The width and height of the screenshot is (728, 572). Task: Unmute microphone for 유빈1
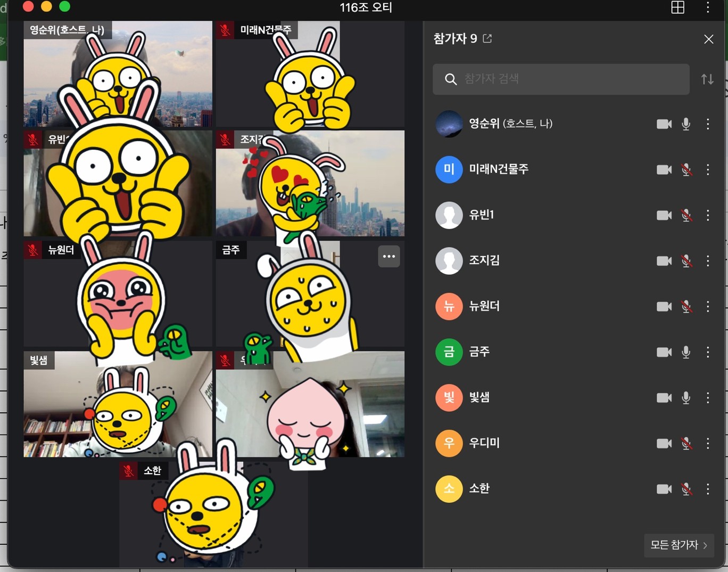click(x=686, y=215)
